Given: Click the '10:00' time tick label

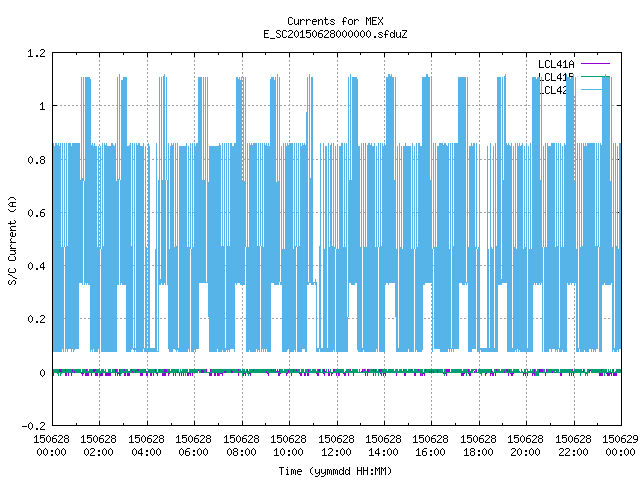Looking at the screenshot, I should [288, 452].
